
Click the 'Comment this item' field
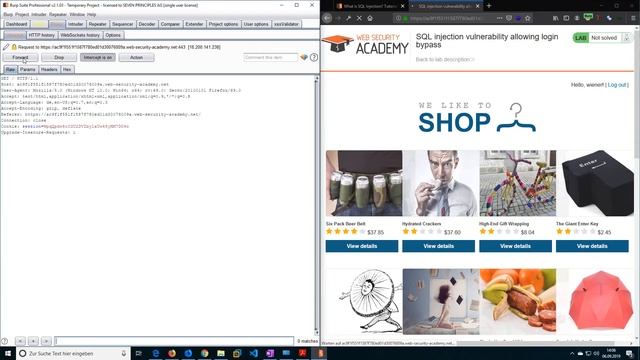(270, 58)
